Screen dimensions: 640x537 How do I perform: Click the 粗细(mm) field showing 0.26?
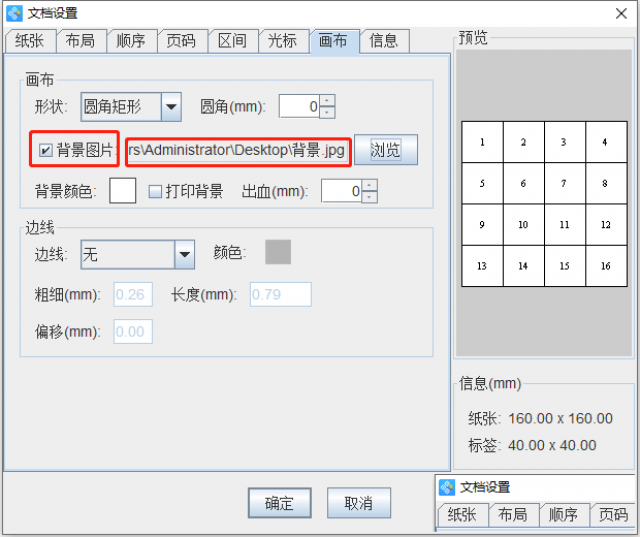[133, 294]
